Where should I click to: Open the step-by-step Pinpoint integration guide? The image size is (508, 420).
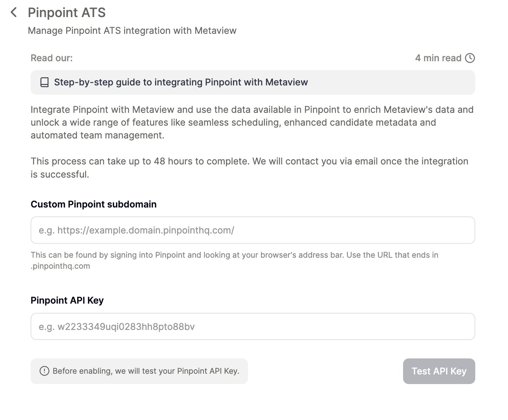point(181,82)
